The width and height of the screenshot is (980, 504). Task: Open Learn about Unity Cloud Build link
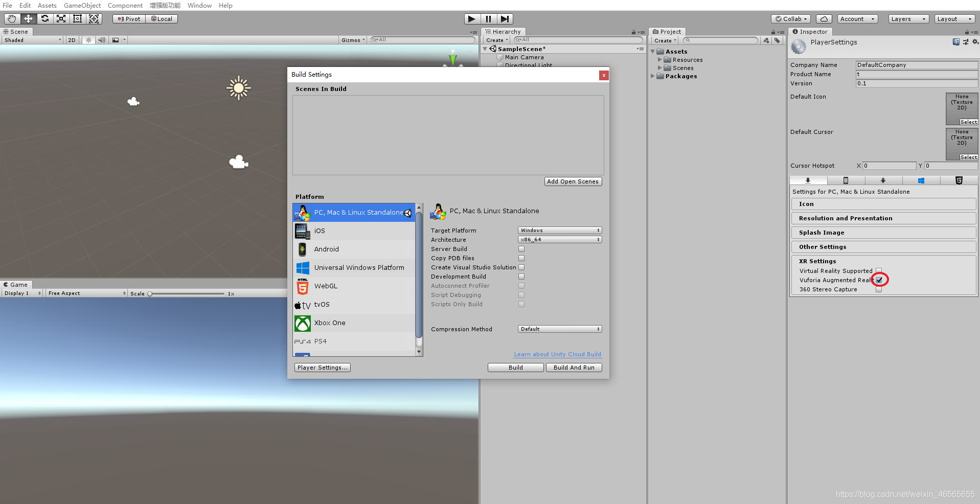[558, 354]
